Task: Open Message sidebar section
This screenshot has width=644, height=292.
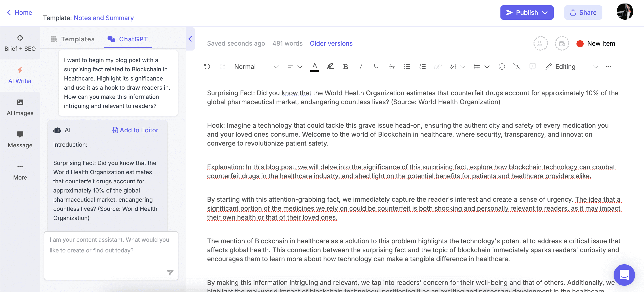Action: click(20, 140)
